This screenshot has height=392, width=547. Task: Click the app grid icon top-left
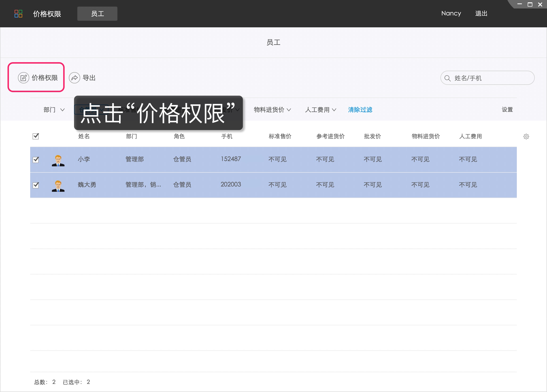(19, 14)
